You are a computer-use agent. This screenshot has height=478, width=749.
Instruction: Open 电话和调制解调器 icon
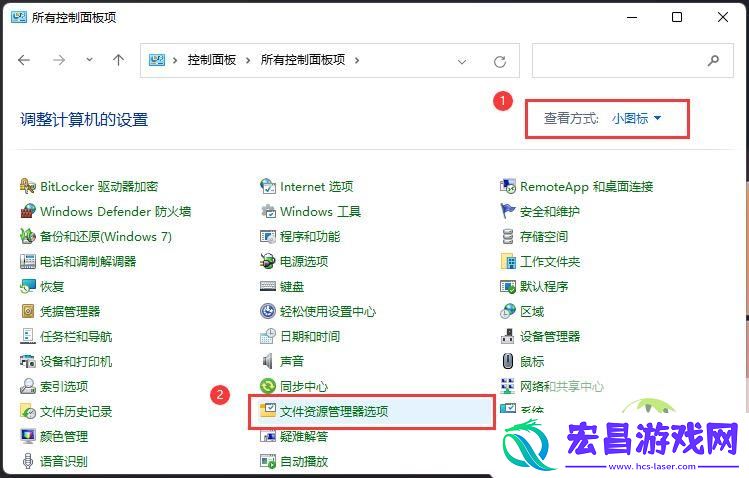[28, 261]
